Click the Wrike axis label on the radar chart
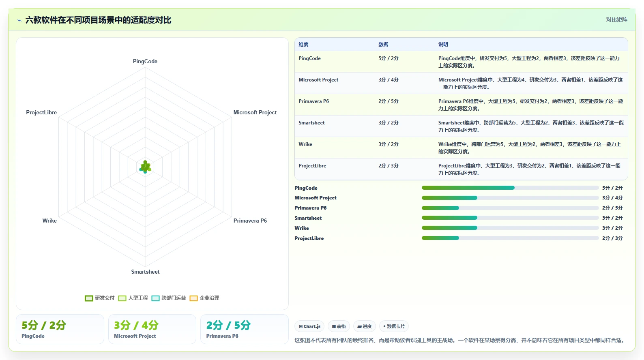 pos(49,221)
